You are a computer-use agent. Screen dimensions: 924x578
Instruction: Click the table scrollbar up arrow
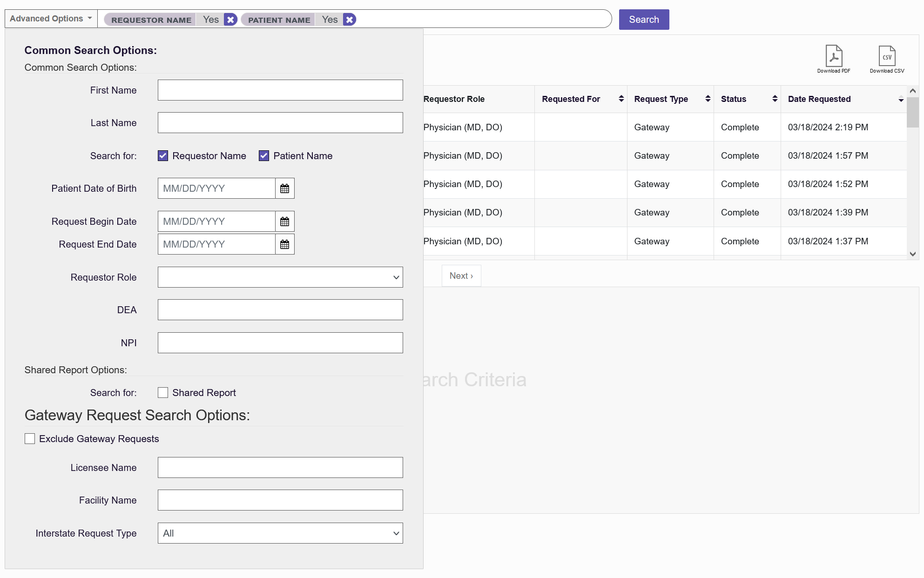point(913,91)
